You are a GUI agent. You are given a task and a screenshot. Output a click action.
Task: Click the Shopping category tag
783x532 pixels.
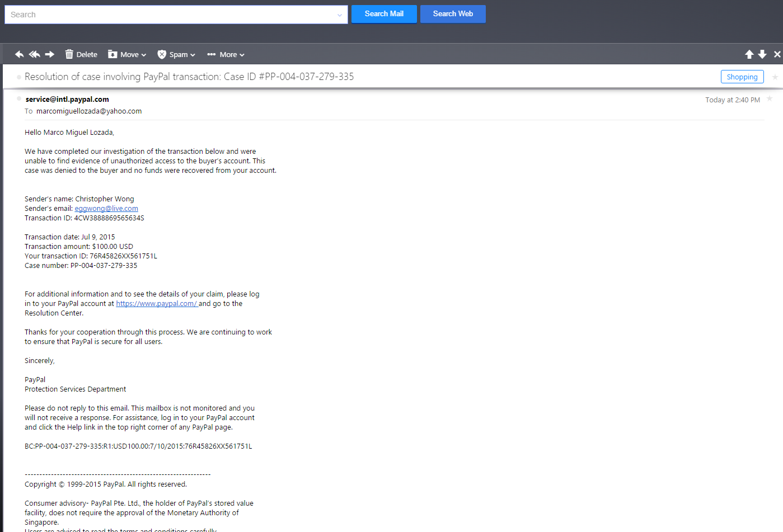point(742,77)
